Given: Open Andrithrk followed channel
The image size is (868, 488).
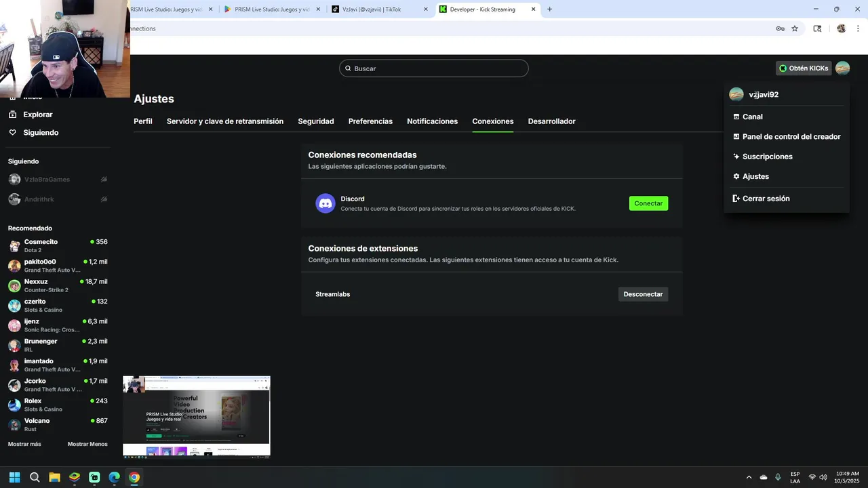Looking at the screenshot, I should coord(58,199).
